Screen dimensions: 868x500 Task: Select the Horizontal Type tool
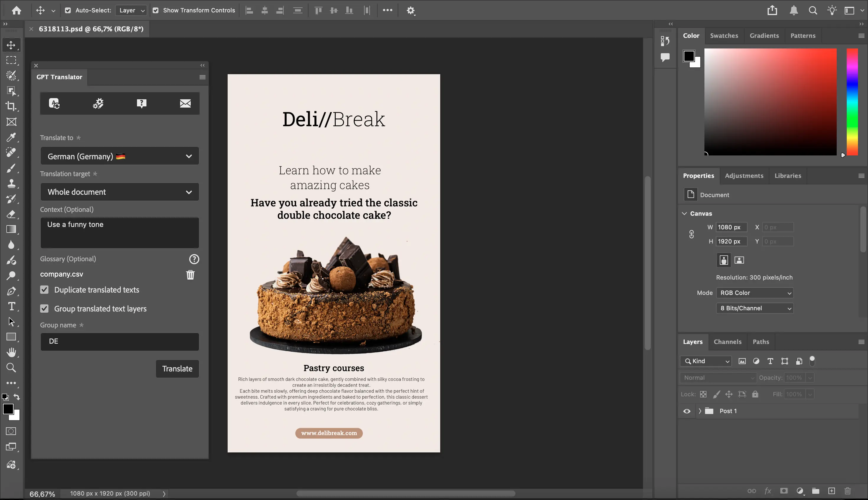click(11, 306)
